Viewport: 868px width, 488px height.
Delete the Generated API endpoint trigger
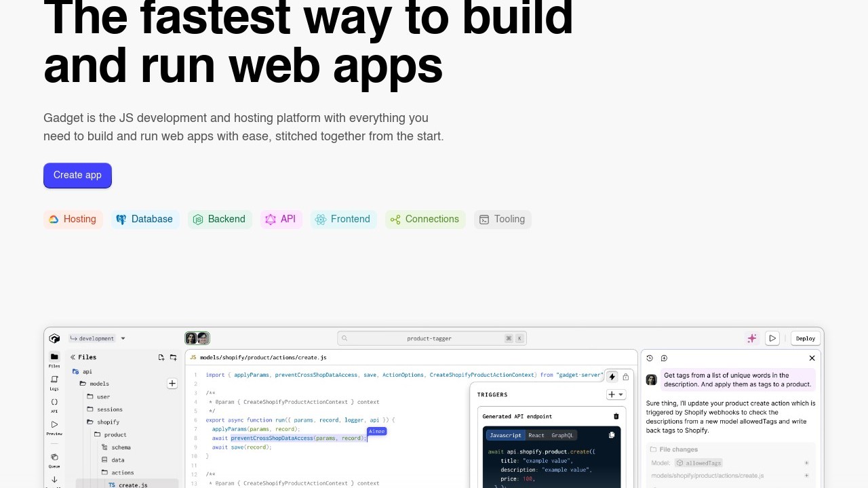(616, 416)
